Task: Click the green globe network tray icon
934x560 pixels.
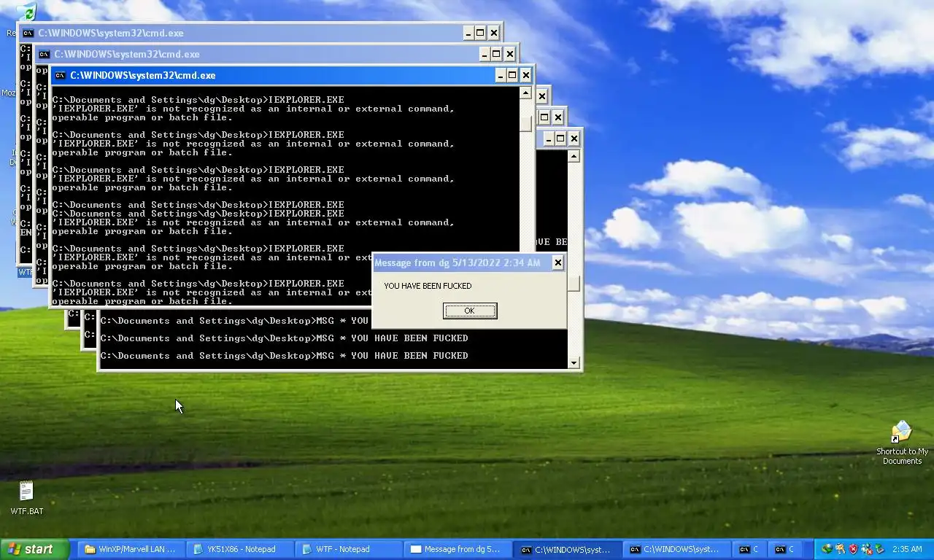Action: pyautogui.click(x=827, y=549)
